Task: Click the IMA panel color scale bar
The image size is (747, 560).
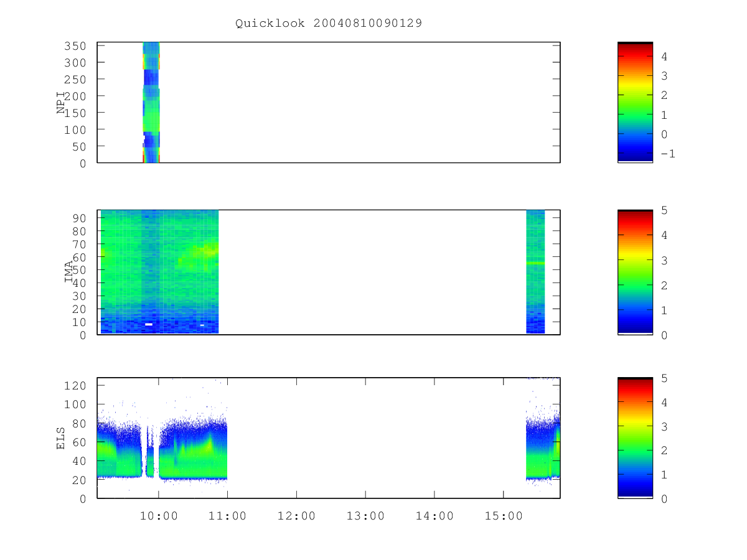Action: 635,272
